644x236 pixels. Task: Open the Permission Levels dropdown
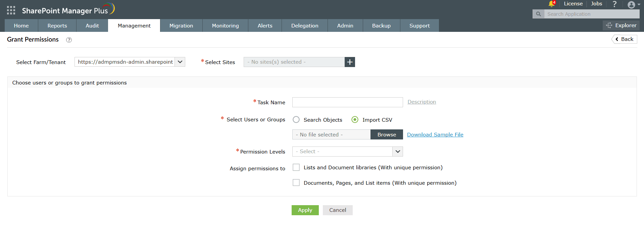point(398,152)
